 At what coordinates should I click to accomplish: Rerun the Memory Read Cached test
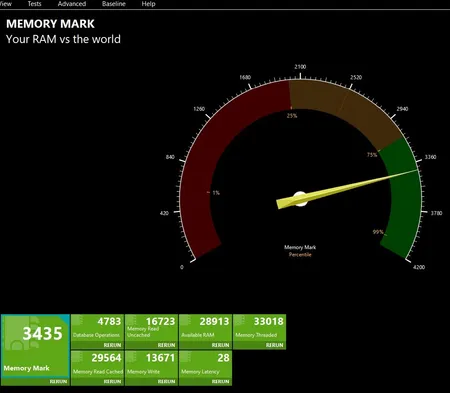click(112, 382)
